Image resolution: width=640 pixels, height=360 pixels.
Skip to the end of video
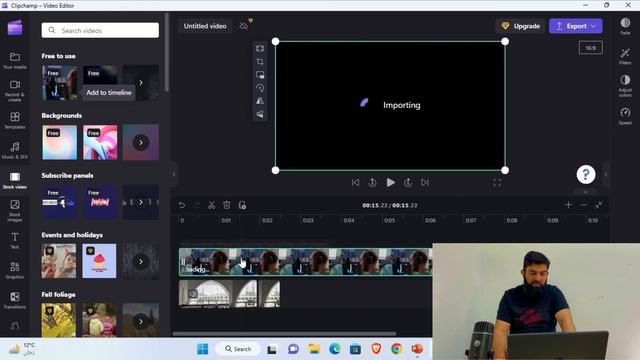(425, 182)
